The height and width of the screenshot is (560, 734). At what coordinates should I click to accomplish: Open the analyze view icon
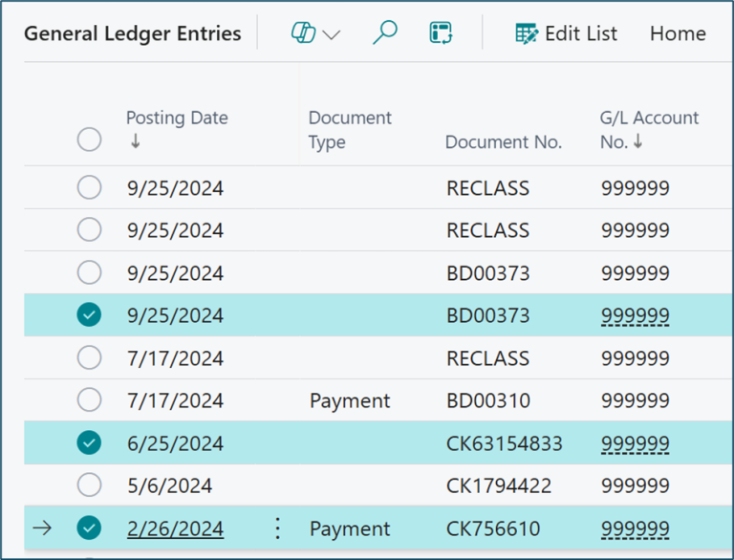[441, 33]
